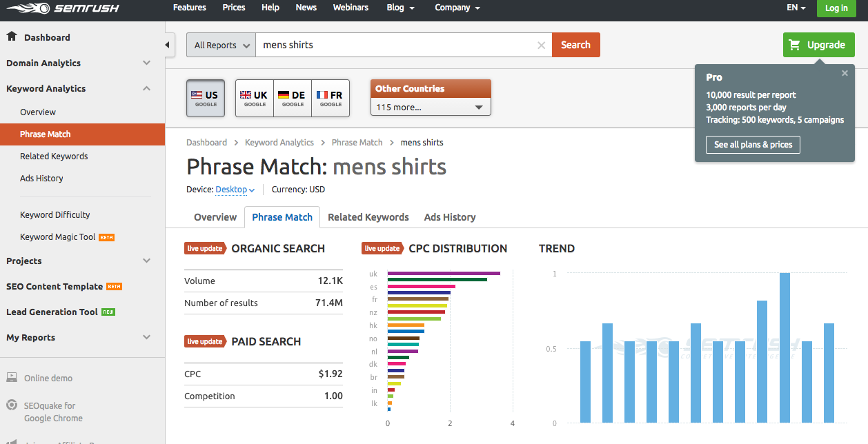Open the All Reports dropdown
The width and height of the screenshot is (868, 444).
221,45
